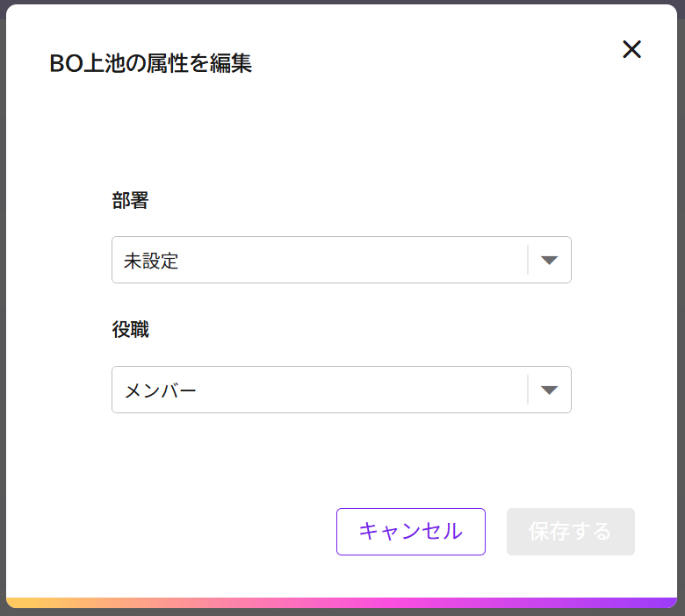Expand the 部署 dropdown arrow

pos(550,260)
